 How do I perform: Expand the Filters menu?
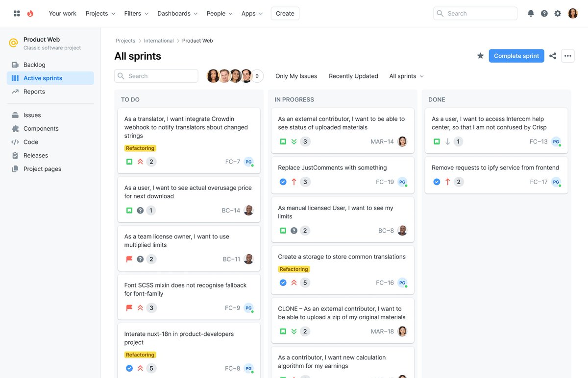pyautogui.click(x=136, y=14)
